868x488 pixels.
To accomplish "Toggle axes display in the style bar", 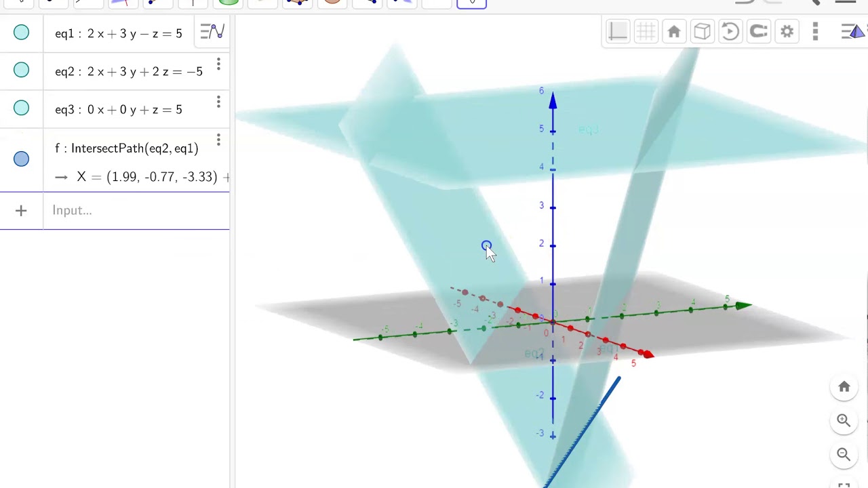I will [x=618, y=31].
